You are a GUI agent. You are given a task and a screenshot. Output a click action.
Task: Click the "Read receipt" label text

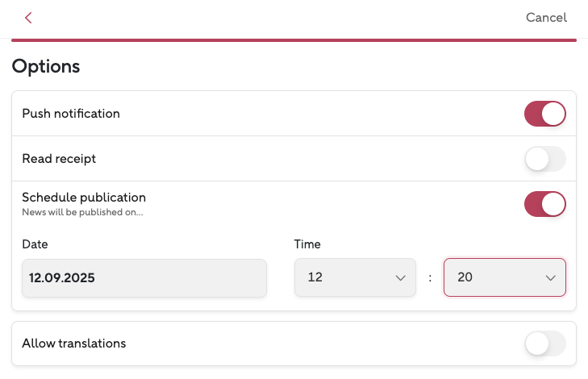click(59, 159)
